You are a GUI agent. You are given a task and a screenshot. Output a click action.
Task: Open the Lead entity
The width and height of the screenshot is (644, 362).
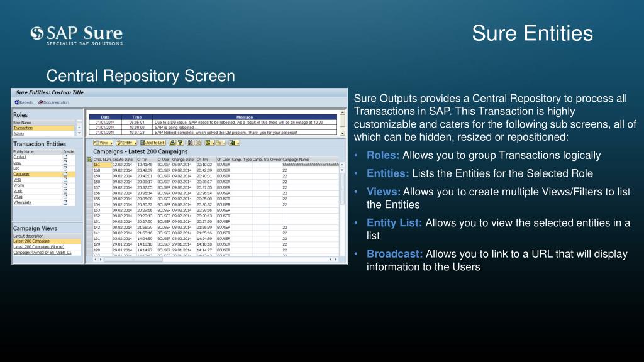click(x=17, y=163)
